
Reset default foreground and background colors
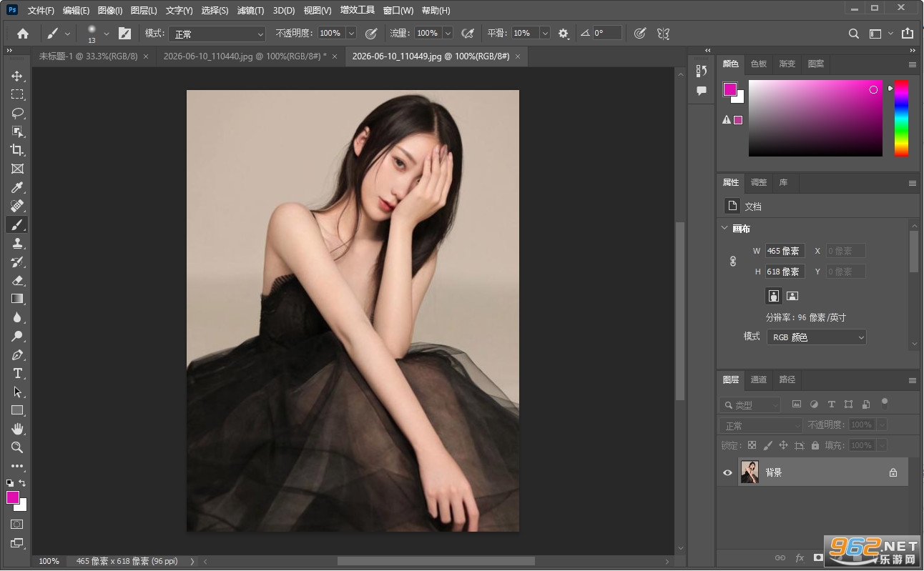[x=10, y=484]
